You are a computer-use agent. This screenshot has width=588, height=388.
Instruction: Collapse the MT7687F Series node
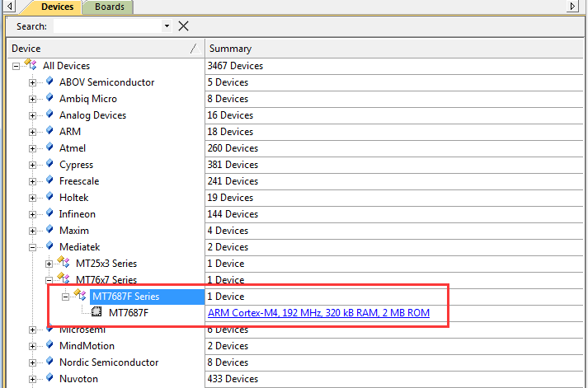[66, 297]
